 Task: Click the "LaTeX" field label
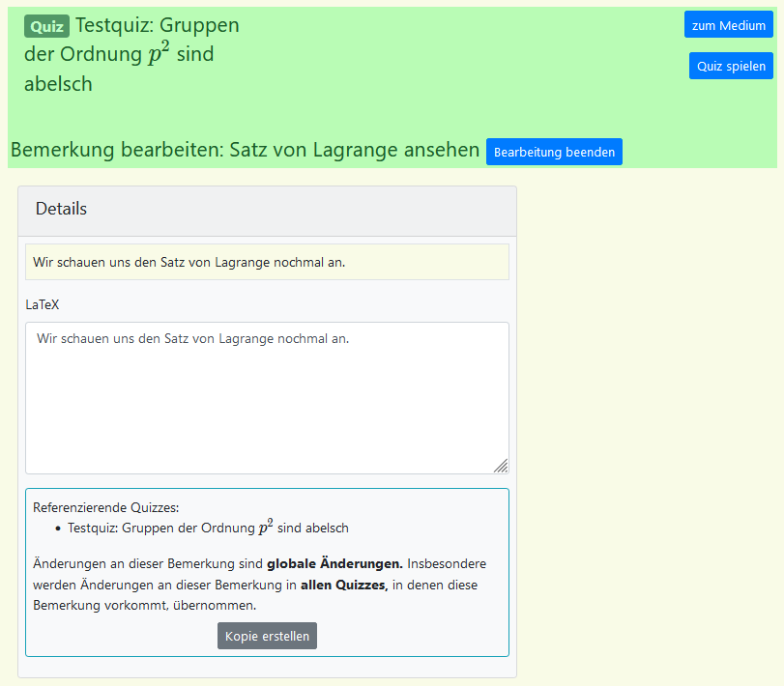[42, 304]
